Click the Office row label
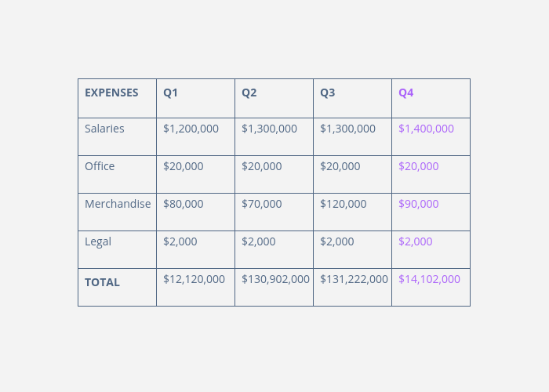 [x=100, y=166]
